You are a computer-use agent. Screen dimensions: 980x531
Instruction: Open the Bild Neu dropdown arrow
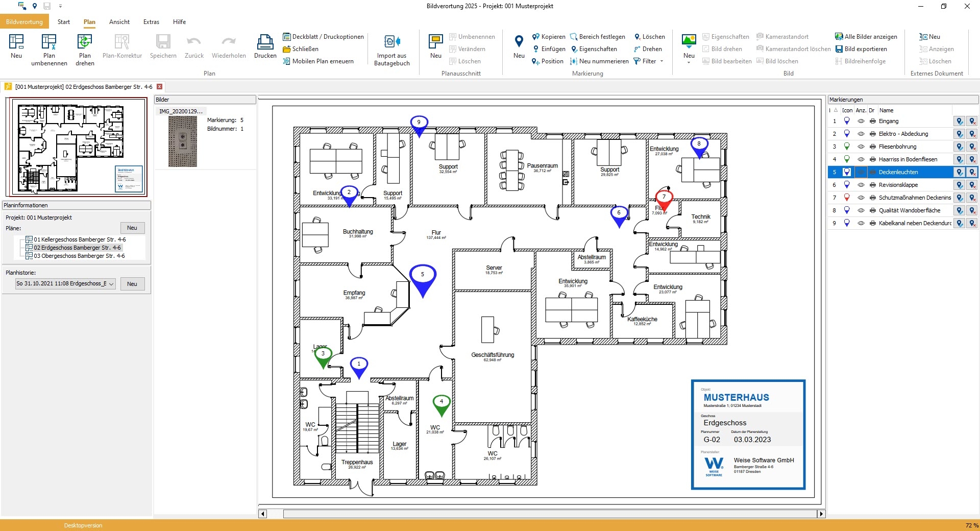point(689,62)
